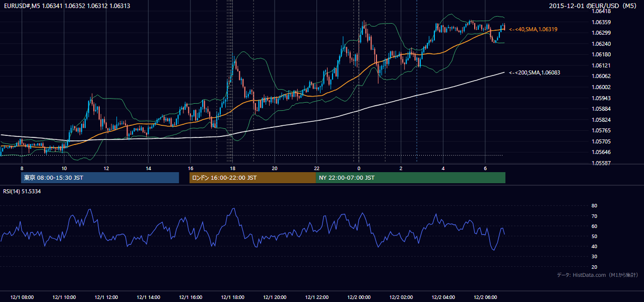The height and width of the screenshot is (302, 644).
Task: Click the 12/1 16:00 time axis label
Action: (x=190, y=297)
